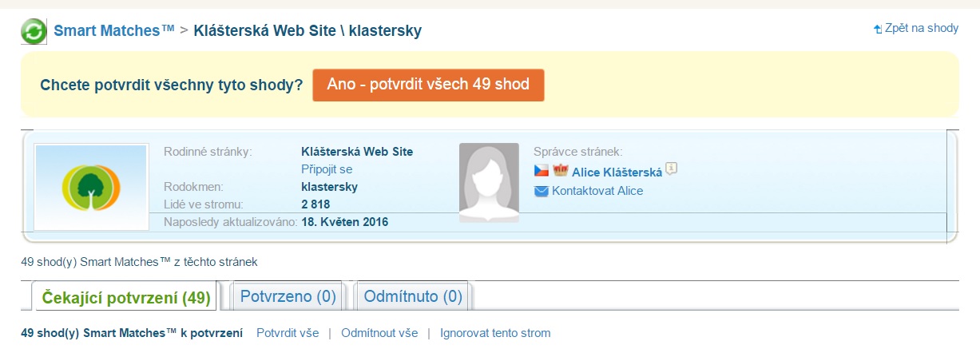Open Alice Klášterská's profile link
980x349 pixels.
tap(617, 172)
